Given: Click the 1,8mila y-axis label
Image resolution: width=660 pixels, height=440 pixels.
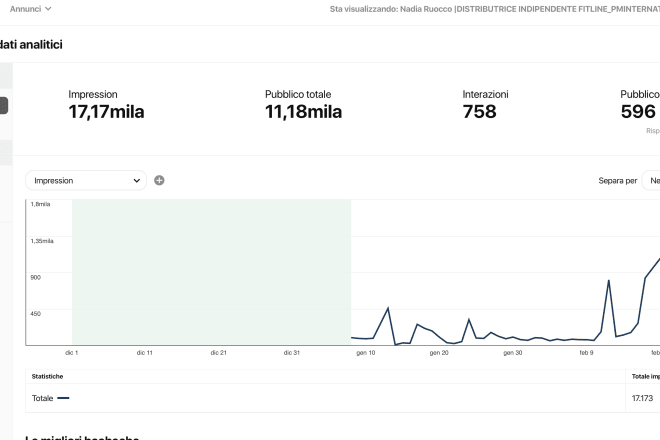Looking at the screenshot, I should pos(40,204).
